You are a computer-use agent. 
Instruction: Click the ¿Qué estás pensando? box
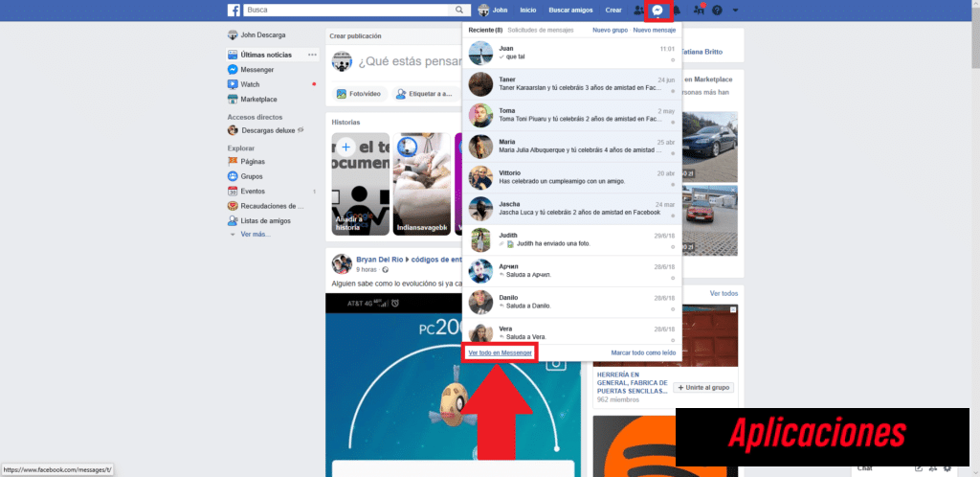pos(409,62)
